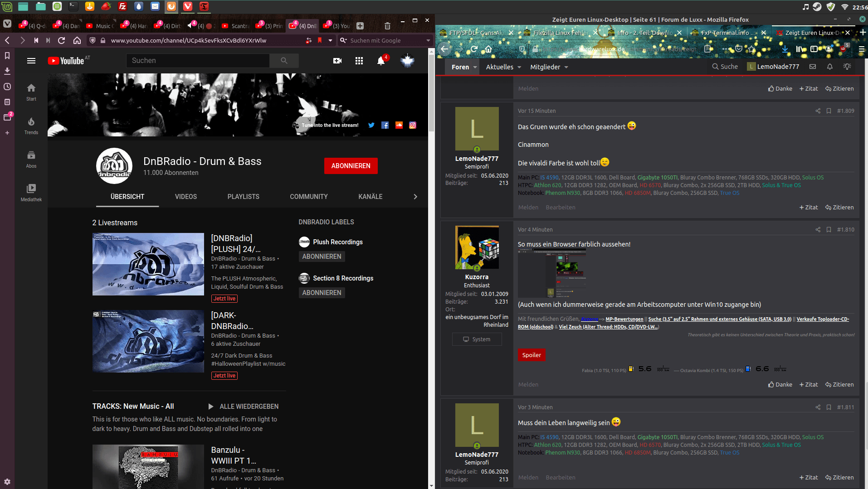Open Vivaldi settings gear
The image size is (868, 489).
pos(7,482)
